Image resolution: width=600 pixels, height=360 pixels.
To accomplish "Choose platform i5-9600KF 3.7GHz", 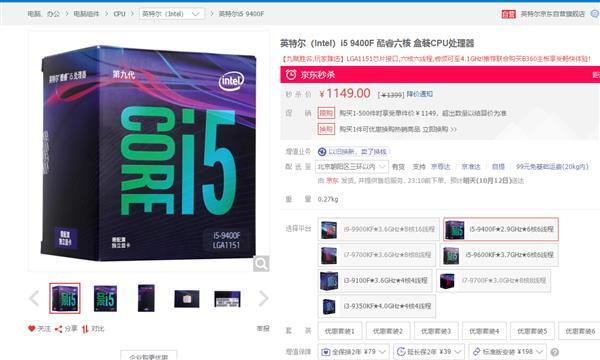I will [x=499, y=255].
